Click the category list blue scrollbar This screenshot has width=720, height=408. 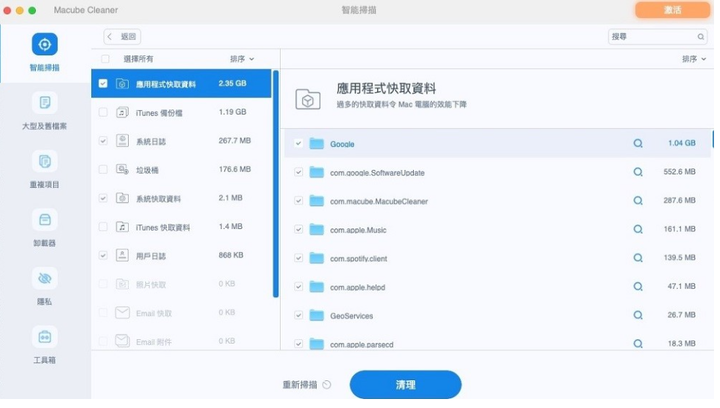276,184
